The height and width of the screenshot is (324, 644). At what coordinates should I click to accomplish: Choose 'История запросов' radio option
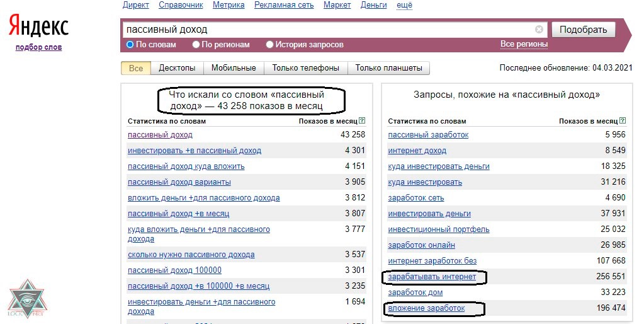click(270, 45)
